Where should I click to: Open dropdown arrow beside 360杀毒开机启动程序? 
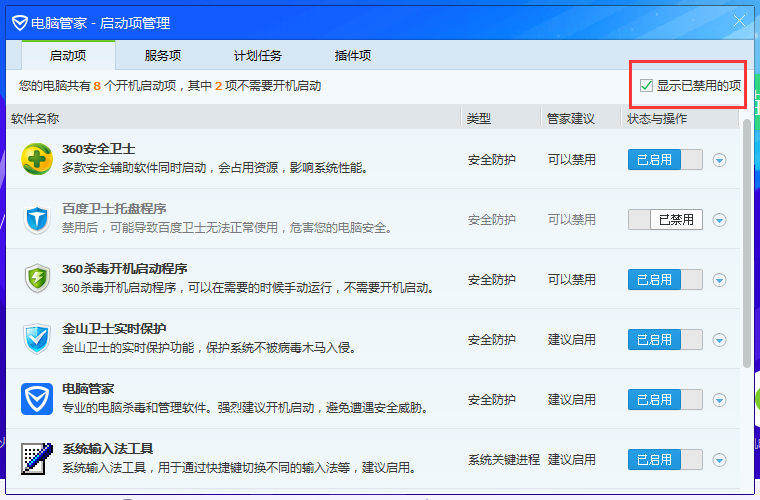click(x=719, y=280)
